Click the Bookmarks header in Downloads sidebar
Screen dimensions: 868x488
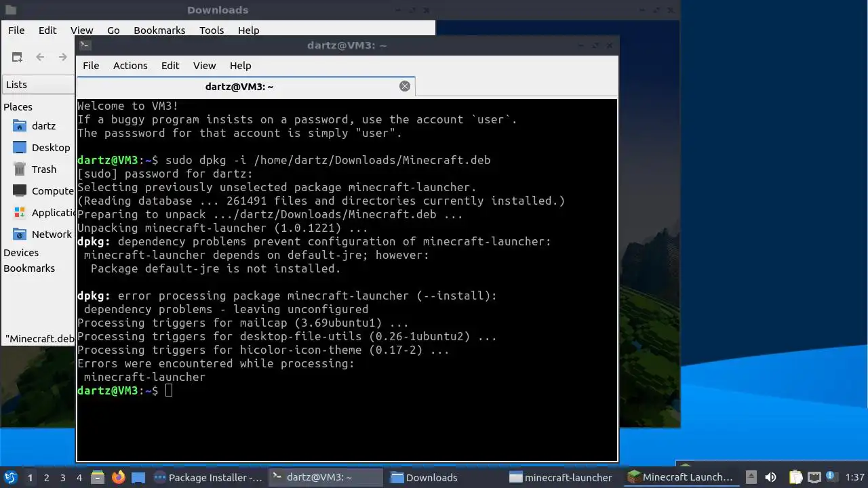click(x=29, y=268)
